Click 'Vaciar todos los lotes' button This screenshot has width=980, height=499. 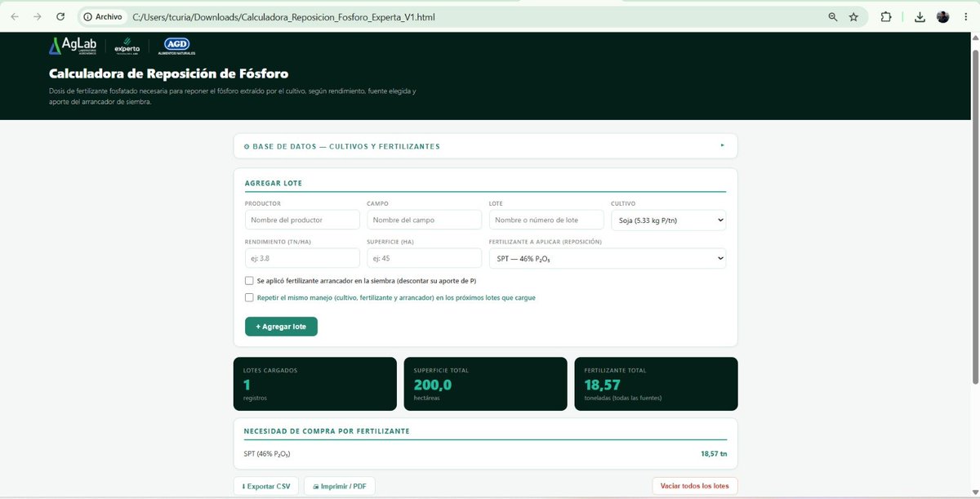click(695, 486)
